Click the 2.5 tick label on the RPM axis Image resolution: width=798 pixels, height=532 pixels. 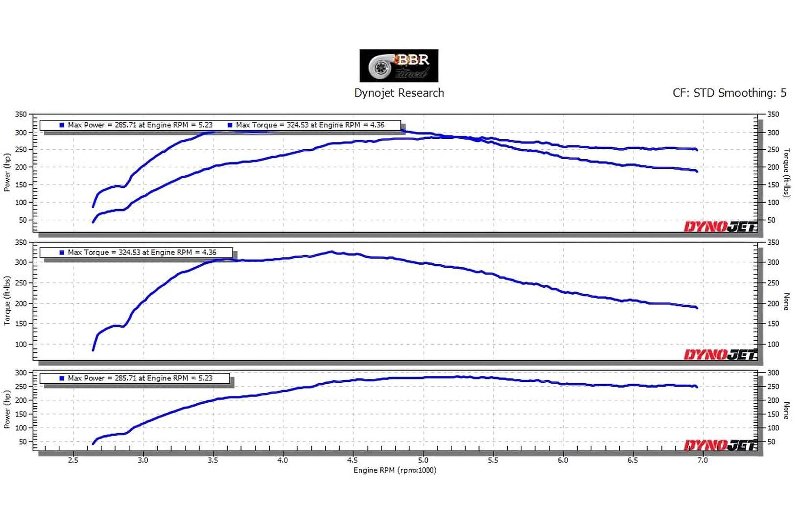pyautogui.click(x=73, y=460)
